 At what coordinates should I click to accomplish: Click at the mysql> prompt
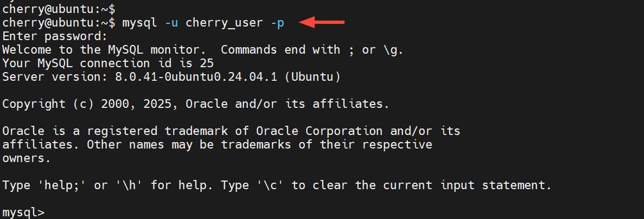click(23, 212)
